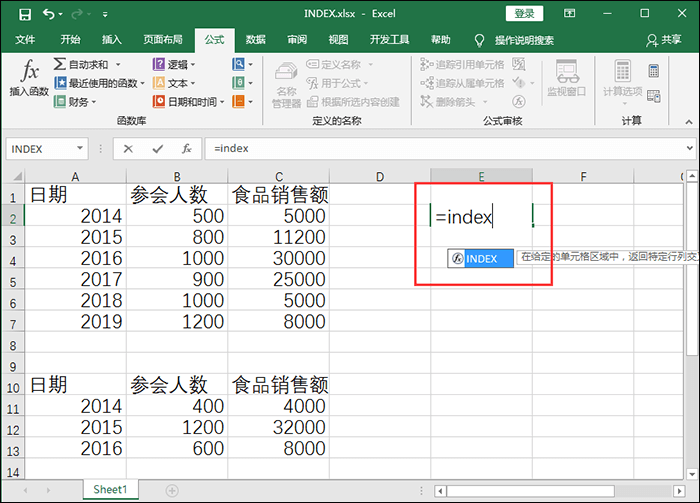Switch to the 插入 ribbon tab
The image size is (700, 503).
coord(112,40)
